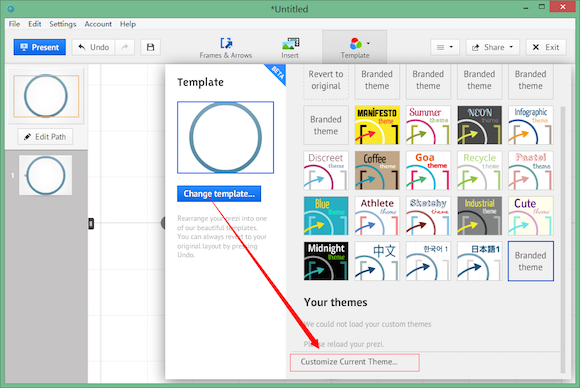This screenshot has height=388, width=580.
Task: Click Change template button
Action: (219, 193)
